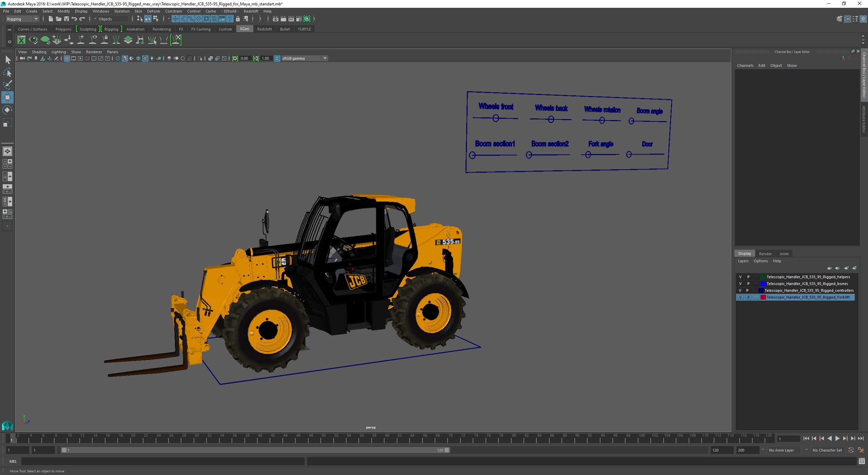The height and width of the screenshot is (475, 868).
Task: Open viewport Shading menu
Action: (39, 52)
